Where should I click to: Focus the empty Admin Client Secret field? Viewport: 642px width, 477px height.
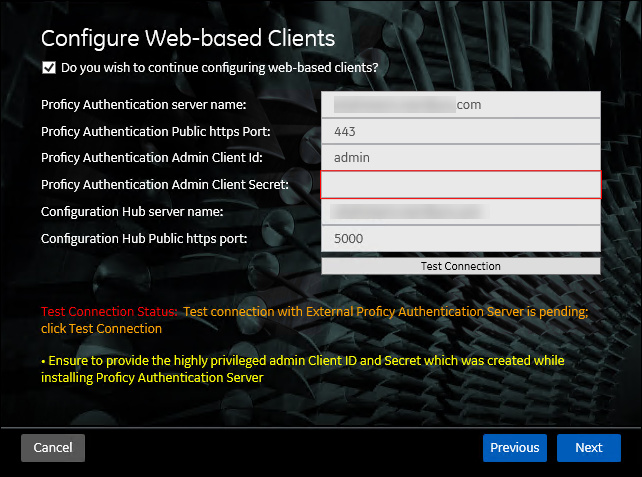click(461, 185)
